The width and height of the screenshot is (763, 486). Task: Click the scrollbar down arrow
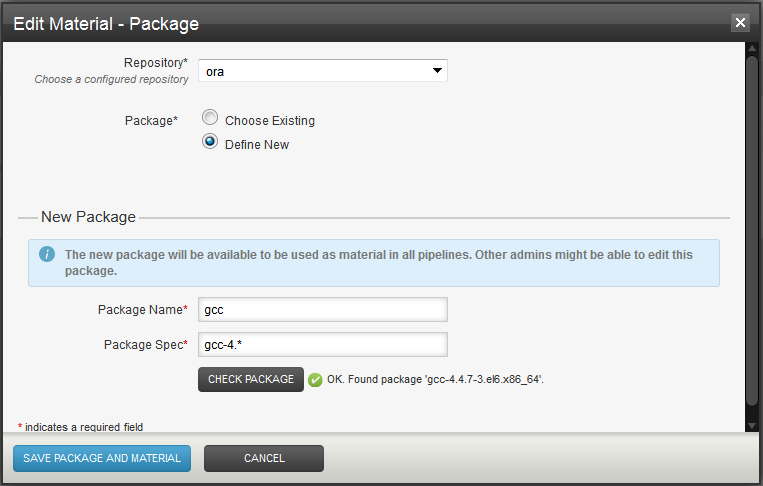752,426
